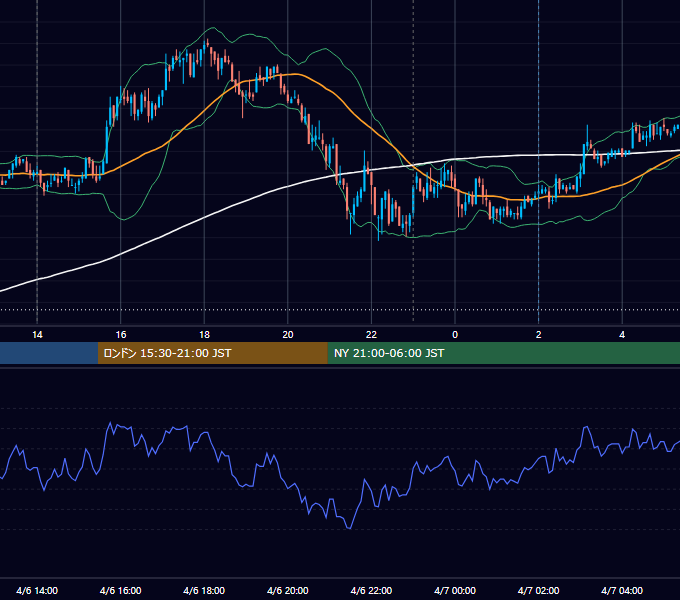Click the 4/6 22:00 label on indicator axis
This screenshot has height=600, width=680.
click(x=371, y=590)
